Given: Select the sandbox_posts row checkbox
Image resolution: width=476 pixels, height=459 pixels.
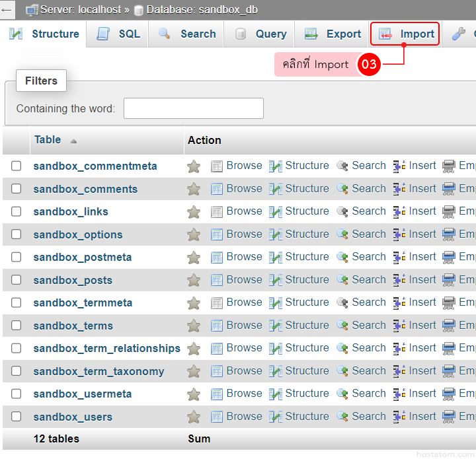Looking at the screenshot, I should coord(17,280).
